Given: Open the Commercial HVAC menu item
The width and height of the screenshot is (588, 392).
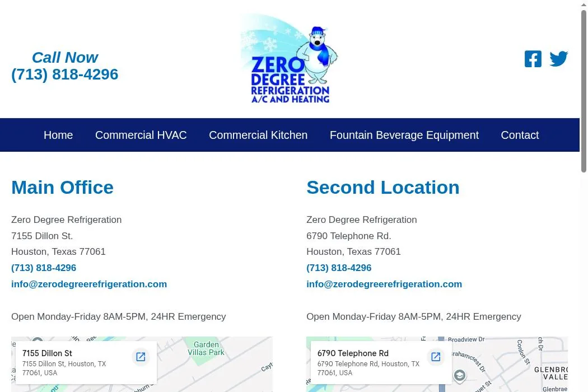Looking at the screenshot, I should pos(141,135).
